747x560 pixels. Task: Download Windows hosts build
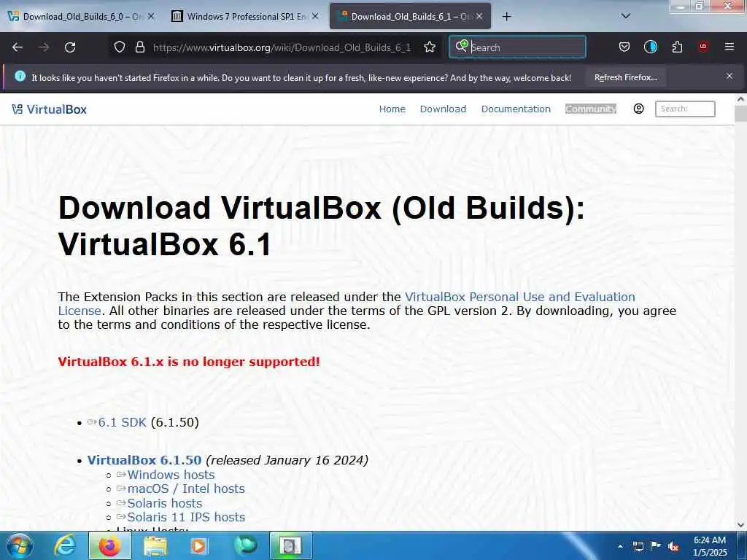coord(171,475)
